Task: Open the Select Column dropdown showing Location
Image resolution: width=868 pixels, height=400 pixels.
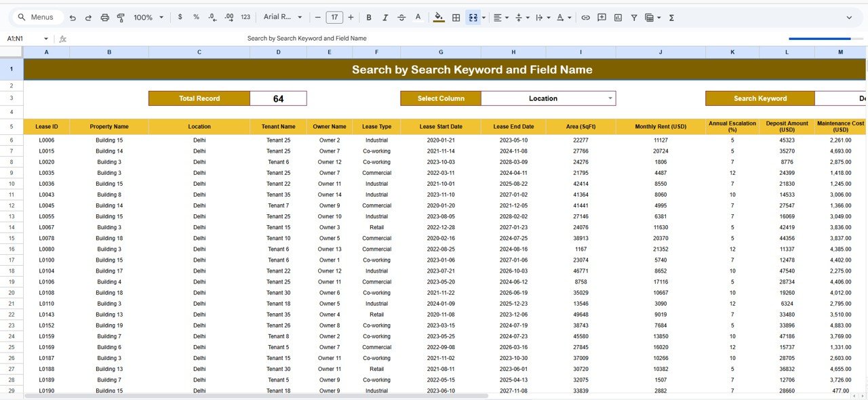Action: (547, 98)
